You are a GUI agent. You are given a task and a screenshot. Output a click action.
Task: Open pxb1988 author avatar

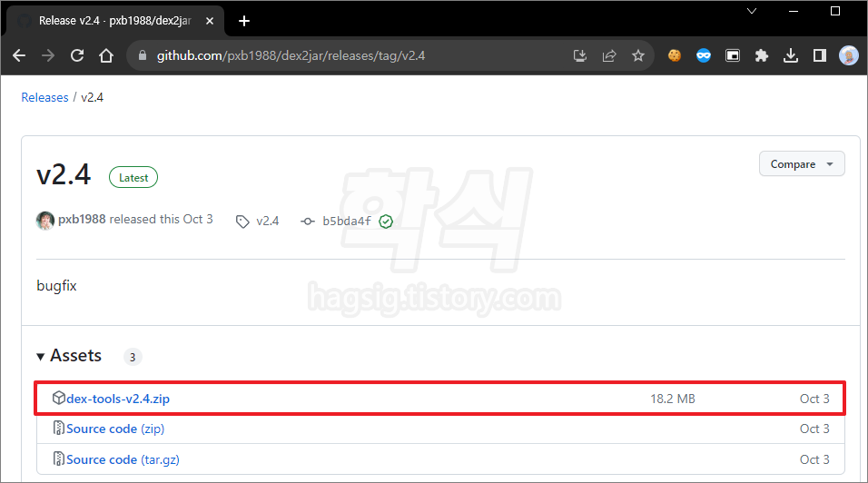pyautogui.click(x=45, y=221)
